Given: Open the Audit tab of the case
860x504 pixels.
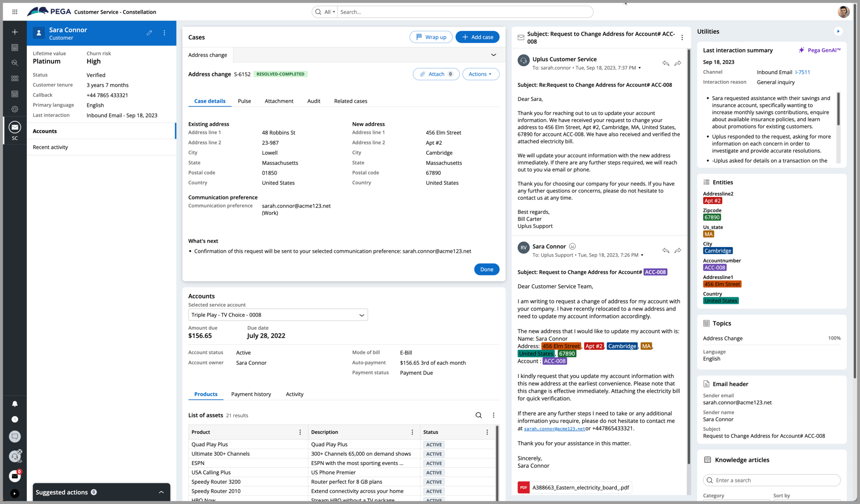Looking at the screenshot, I should 314,101.
